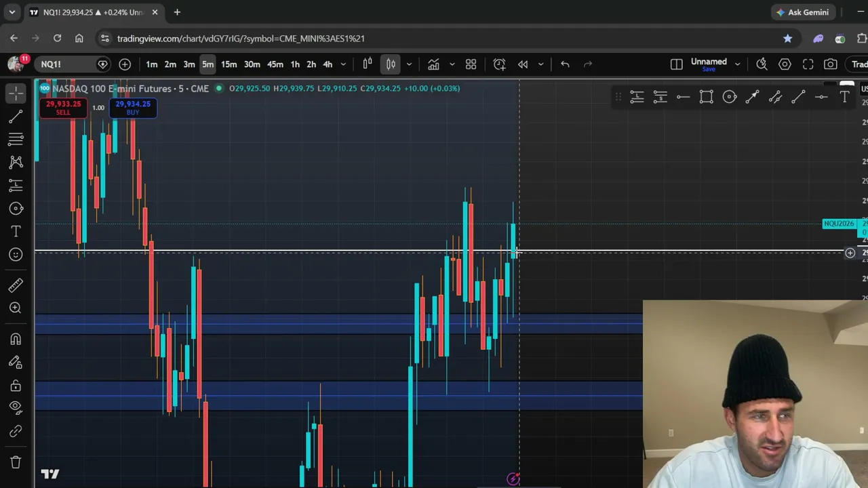Select the horizontal ray tool in favorites bar
The height and width of the screenshot is (488, 868).
pyautogui.click(x=683, y=98)
